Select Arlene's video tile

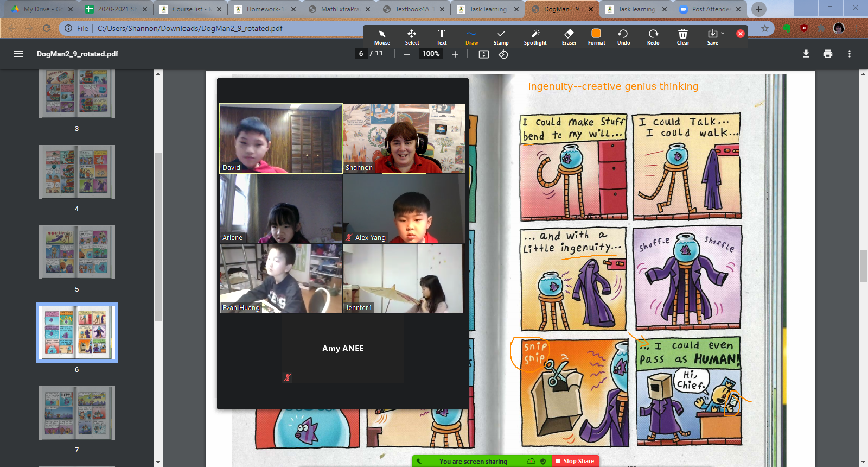point(281,209)
